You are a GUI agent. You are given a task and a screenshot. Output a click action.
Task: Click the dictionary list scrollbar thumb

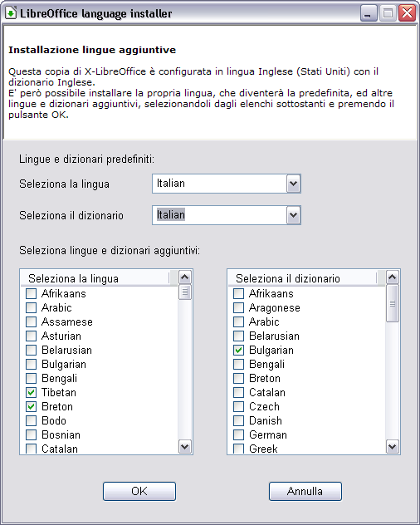tap(393, 303)
